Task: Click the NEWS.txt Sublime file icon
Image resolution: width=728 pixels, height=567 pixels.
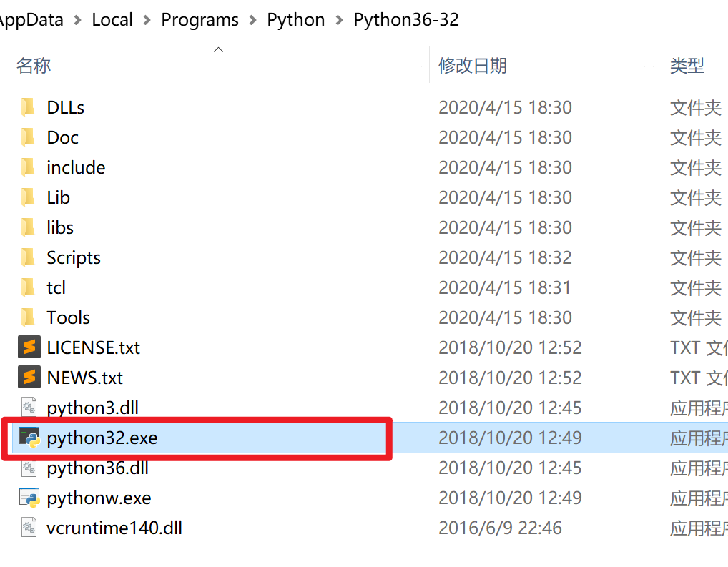Action: tap(29, 378)
